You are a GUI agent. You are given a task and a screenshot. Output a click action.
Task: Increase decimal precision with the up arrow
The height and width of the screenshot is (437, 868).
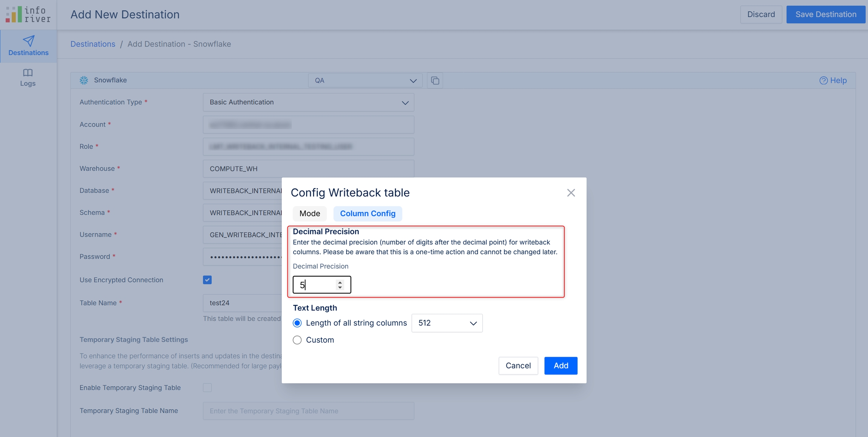(x=340, y=282)
